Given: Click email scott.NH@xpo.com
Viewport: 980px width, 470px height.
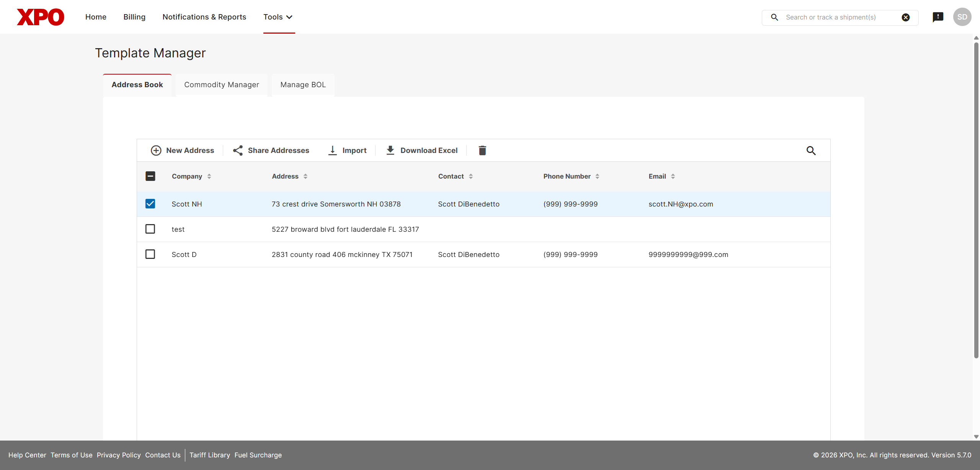Looking at the screenshot, I should pos(681,204).
